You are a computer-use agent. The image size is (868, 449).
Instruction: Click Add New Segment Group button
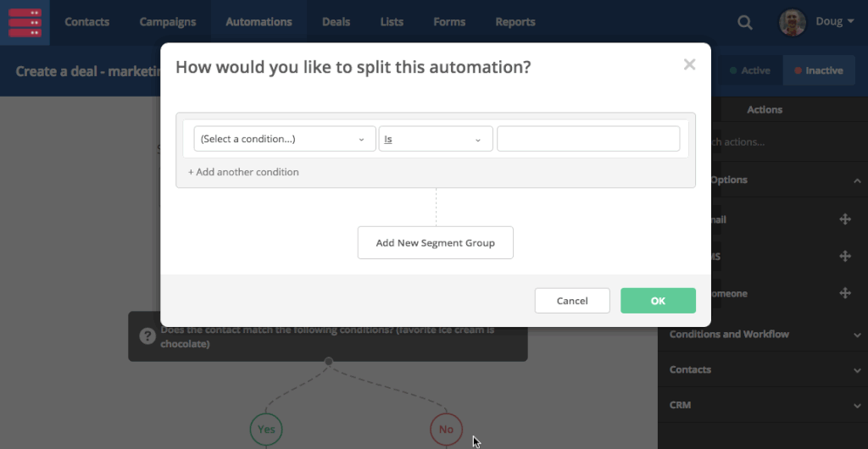[x=435, y=242]
